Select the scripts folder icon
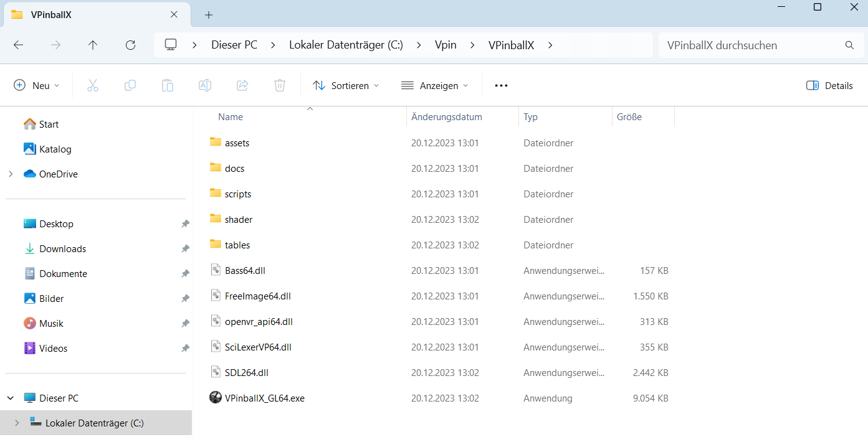 (x=216, y=194)
